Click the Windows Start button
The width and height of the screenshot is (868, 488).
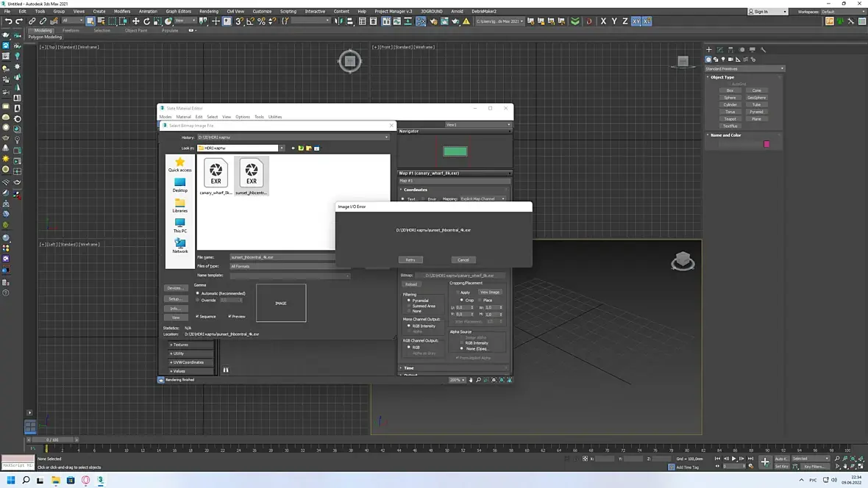pyautogui.click(x=10, y=480)
